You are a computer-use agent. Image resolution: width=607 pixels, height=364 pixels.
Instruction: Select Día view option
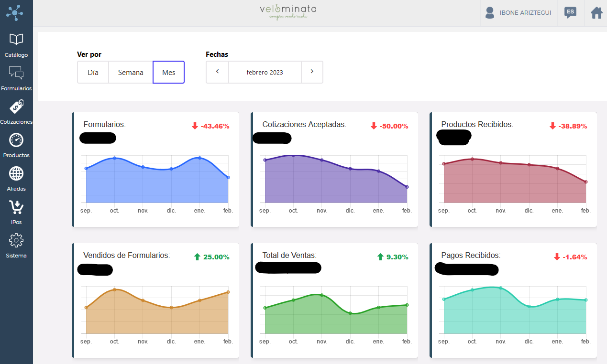pyautogui.click(x=93, y=73)
